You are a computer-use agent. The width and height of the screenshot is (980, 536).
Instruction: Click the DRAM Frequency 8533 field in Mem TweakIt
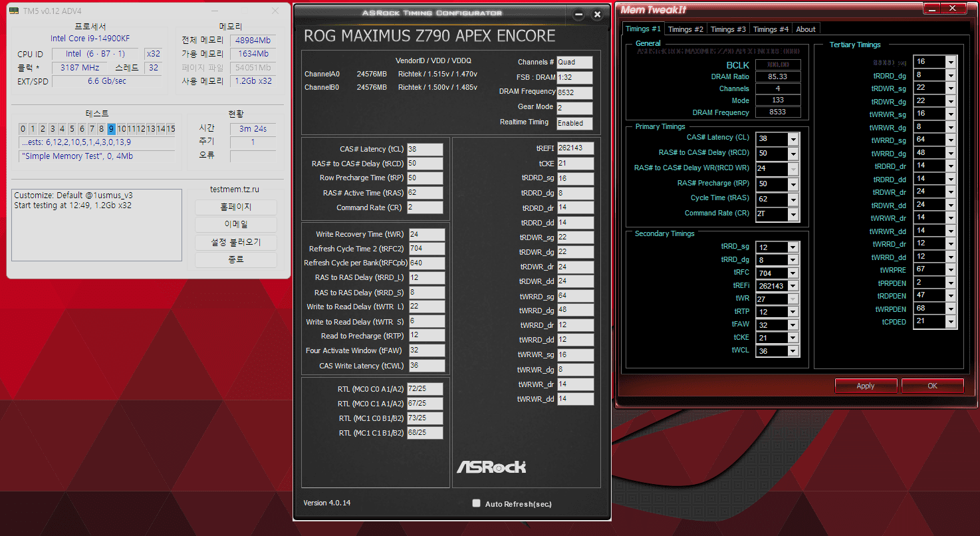point(778,112)
